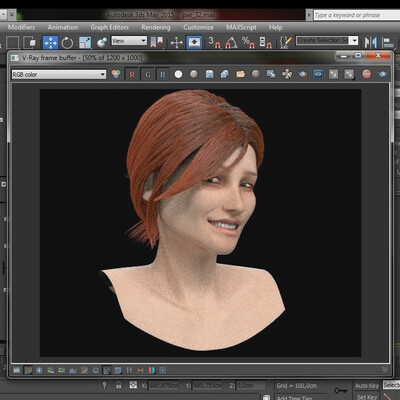Screen dimensions: 400x400
Task: Toggle Absolute/Offset transform mode icon
Action: 133,385
